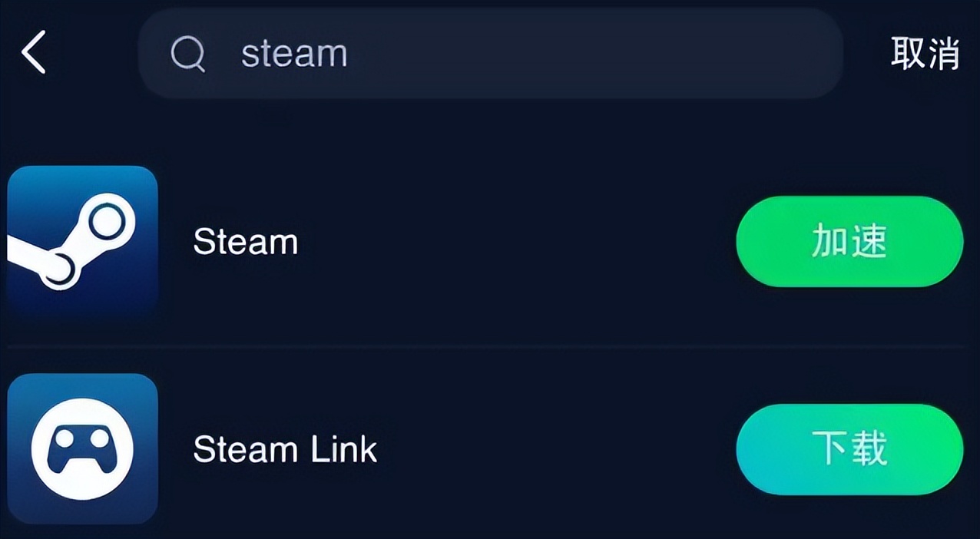Download Steam Link

click(x=848, y=450)
